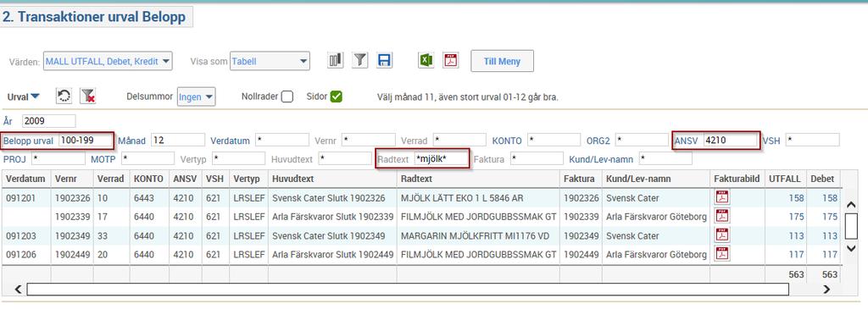
Task: Sort by the Radtext column header
Action: coord(478,179)
